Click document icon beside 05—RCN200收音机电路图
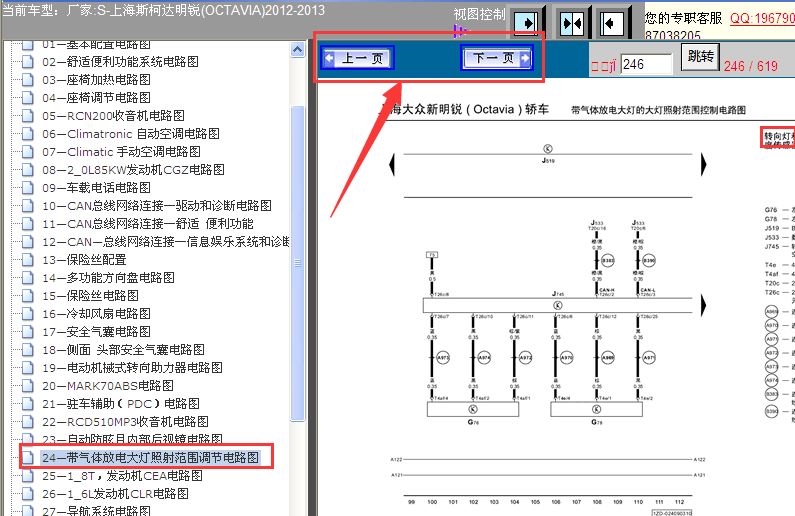The height and width of the screenshot is (516, 795). [x=28, y=116]
